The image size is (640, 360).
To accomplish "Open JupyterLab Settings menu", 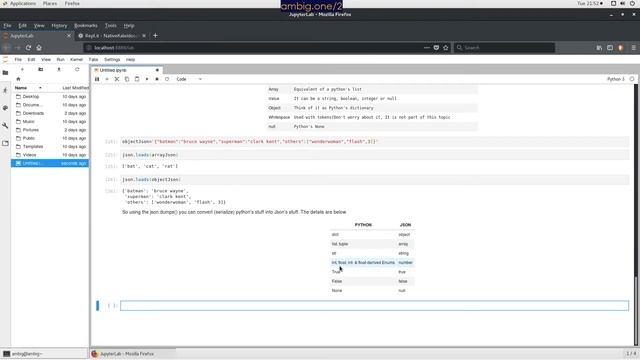I will tap(112, 60).
